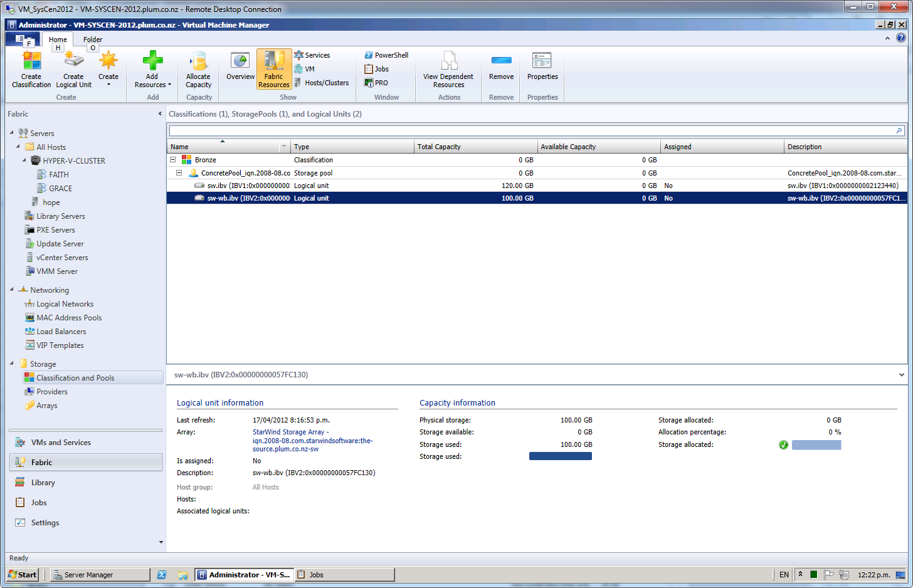Click the search filter field
This screenshot has width=913, height=588.
532,130
